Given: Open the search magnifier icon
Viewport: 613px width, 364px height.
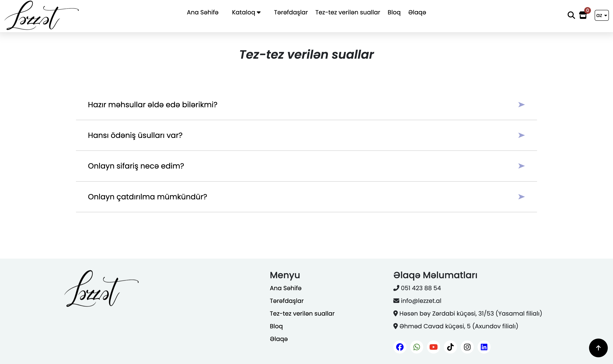Looking at the screenshot, I should coord(571,15).
